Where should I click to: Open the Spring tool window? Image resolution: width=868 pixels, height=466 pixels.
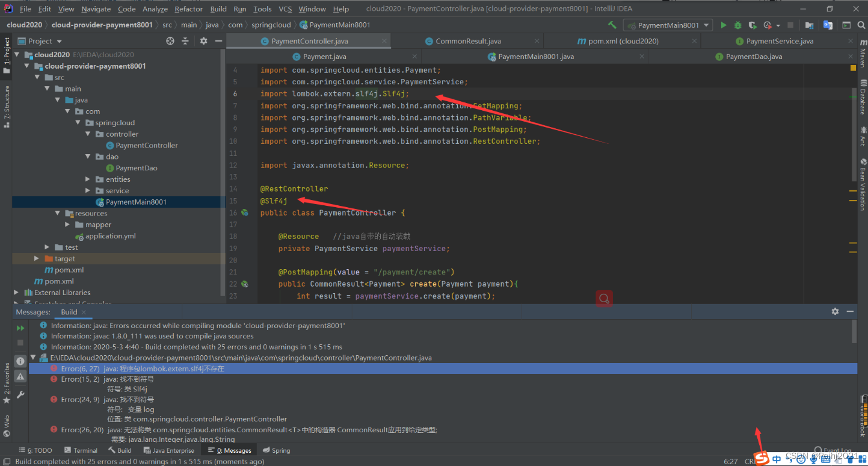(276, 450)
